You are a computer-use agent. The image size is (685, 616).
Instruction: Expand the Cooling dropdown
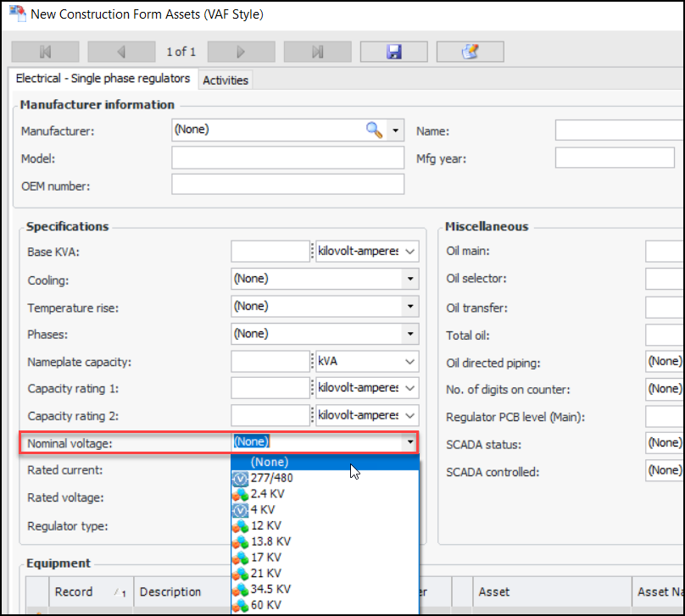coord(410,279)
